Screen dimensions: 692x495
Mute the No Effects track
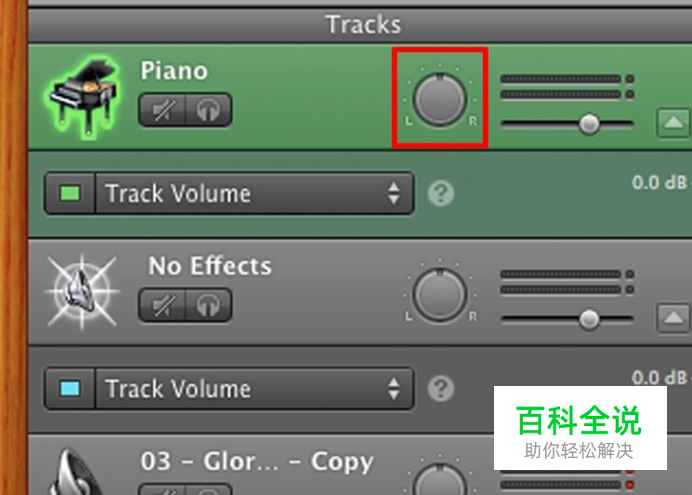[162, 305]
